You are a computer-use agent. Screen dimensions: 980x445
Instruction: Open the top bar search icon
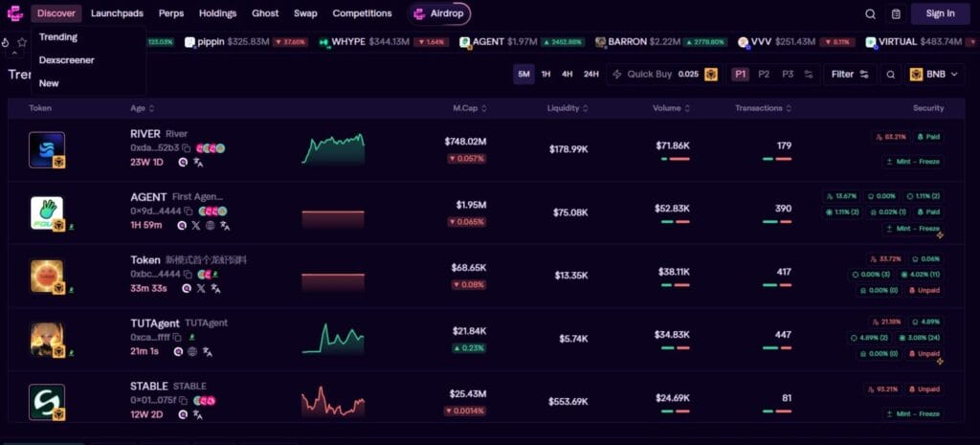pyautogui.click(x=870, y=13)
